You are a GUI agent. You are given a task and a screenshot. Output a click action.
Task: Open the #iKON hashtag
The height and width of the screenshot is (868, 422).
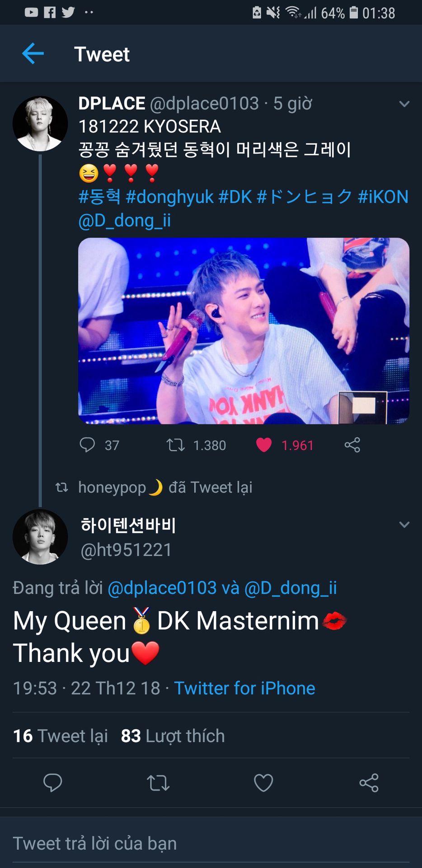383,197
